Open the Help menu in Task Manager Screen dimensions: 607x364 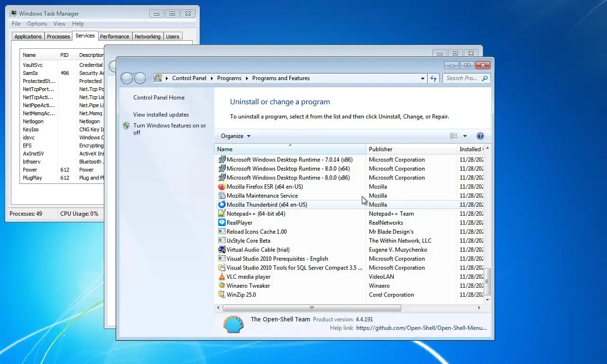click(78, 24)
